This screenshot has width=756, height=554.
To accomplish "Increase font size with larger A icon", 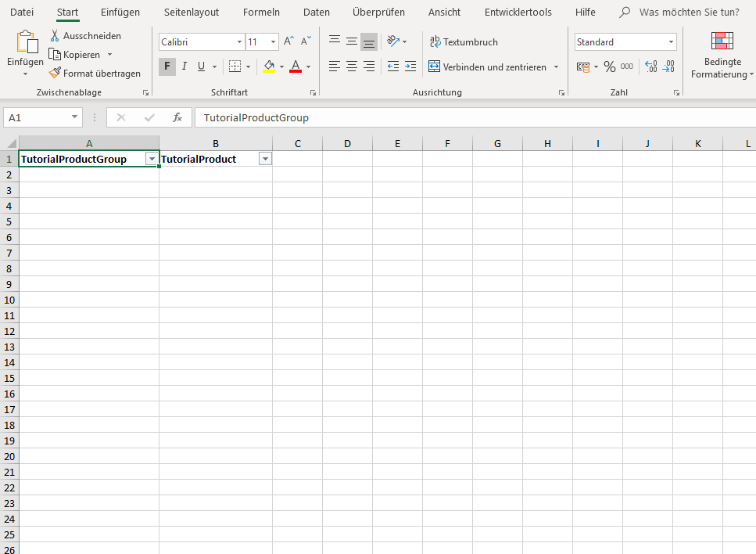I will pos(288,41).
